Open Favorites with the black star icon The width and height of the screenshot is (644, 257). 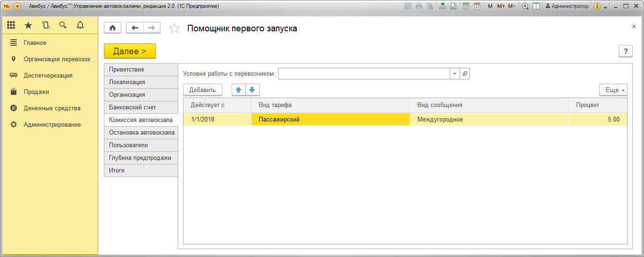28,25
